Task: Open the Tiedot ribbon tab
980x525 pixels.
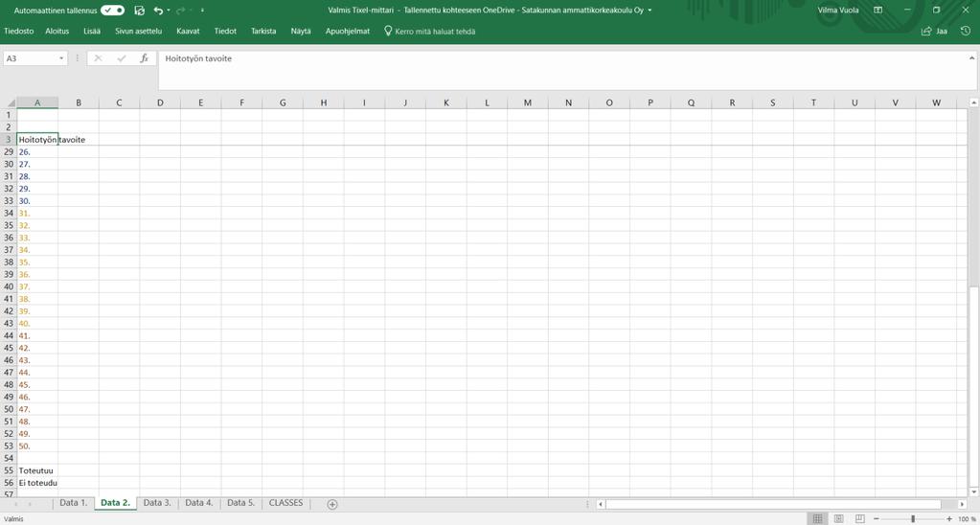Action: (x=226, y=32)
